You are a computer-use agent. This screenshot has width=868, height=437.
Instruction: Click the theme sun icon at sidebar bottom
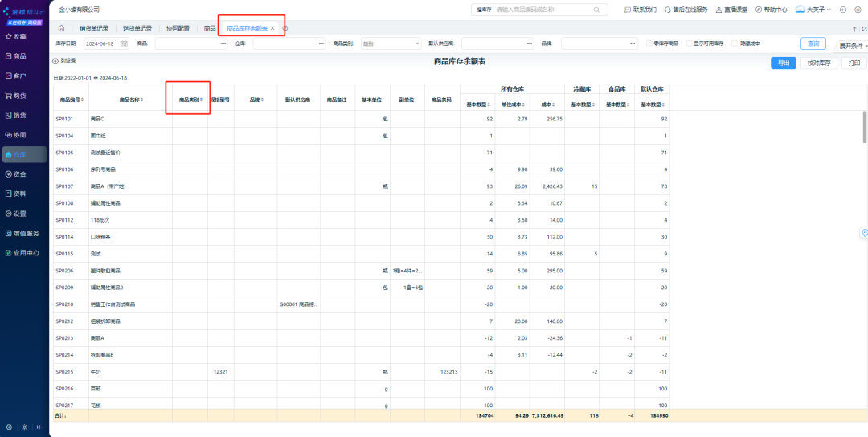(x=24, y=427)
